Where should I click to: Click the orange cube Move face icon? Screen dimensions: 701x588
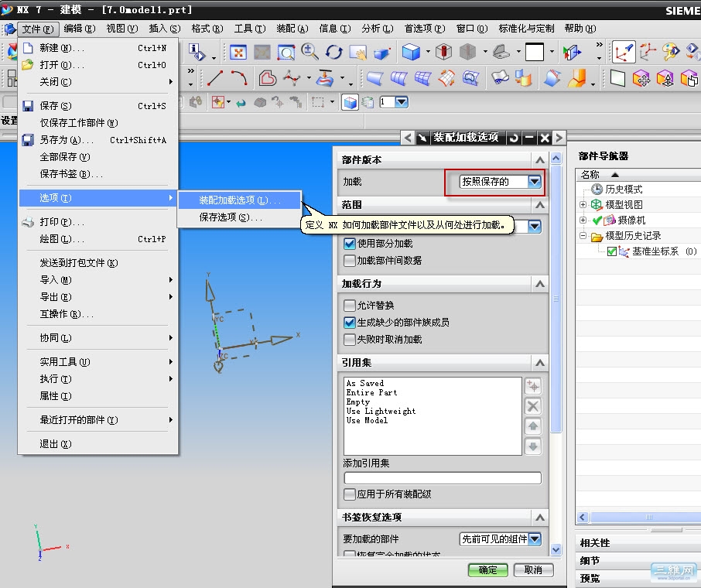coord(641,78)
